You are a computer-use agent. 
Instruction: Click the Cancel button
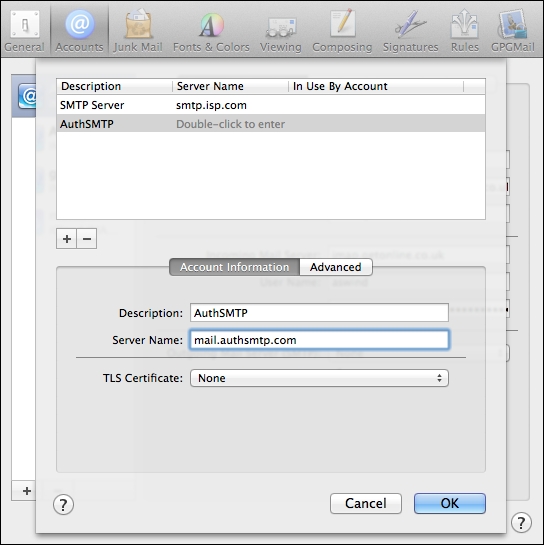(366, 503)
